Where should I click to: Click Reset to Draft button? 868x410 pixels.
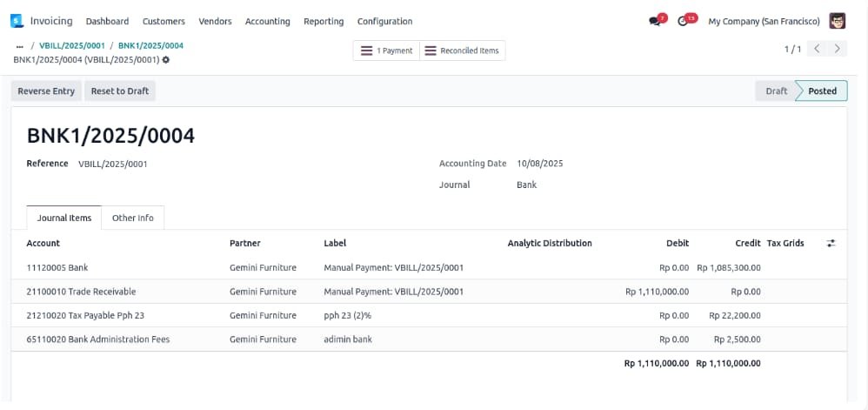coord(120,91)
